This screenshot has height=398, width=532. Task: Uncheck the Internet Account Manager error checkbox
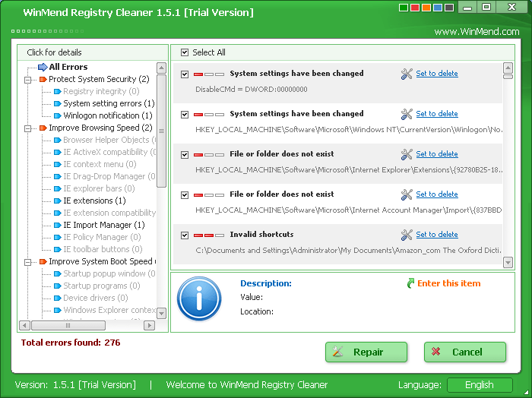(x=185, y=195)
